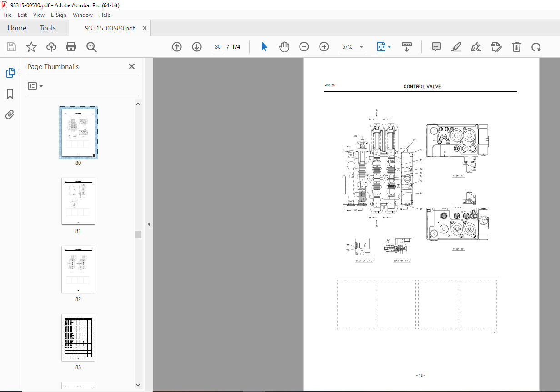
Task: Zoom in on the page
Action: coord(324,47)
